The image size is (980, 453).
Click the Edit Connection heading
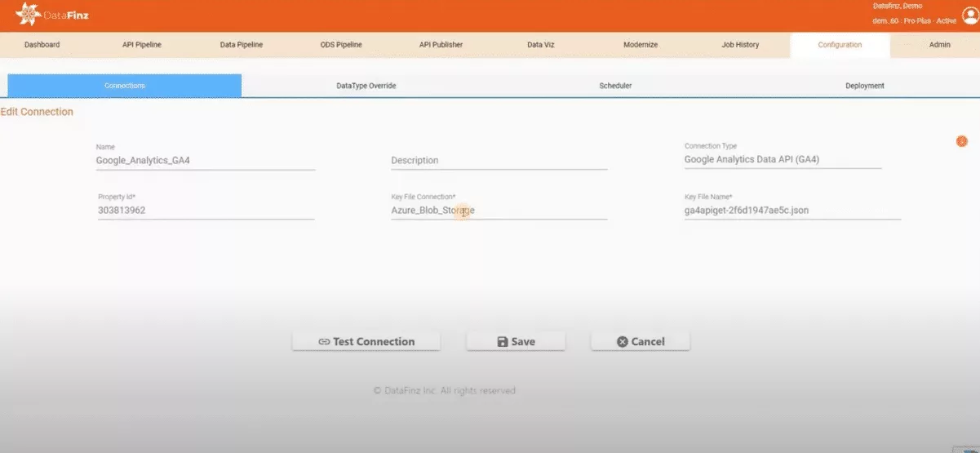(37, 112)
